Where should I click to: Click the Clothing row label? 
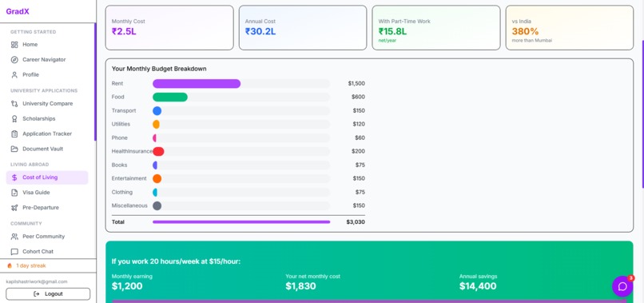click(x=122, y=192)
